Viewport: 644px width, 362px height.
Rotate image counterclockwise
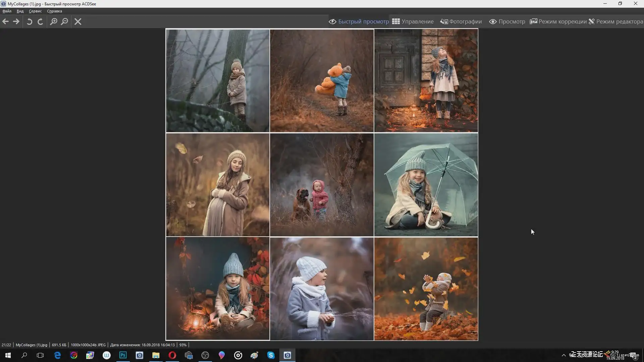tap(30, 21)
